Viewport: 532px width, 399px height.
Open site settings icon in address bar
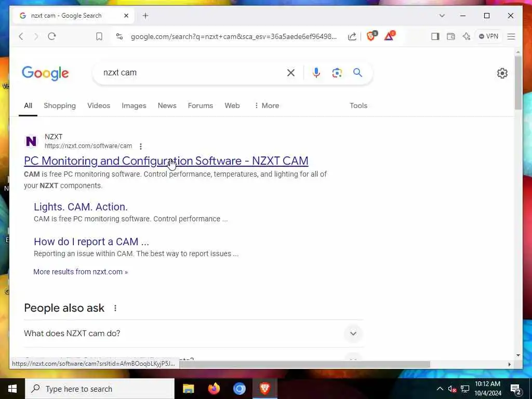pyautogui.click(x=119, y=36)
